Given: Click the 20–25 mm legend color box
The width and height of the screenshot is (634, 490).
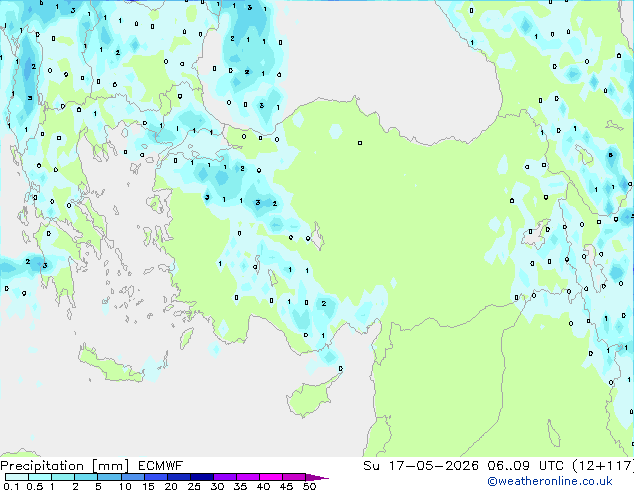Looking at the screenshot, I should click(x=179, y=477).
